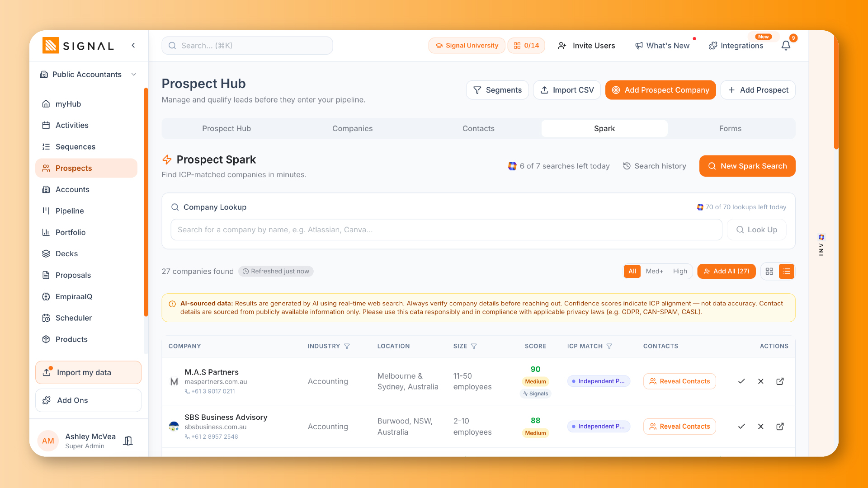The height and width of the screenshot is (488, 868).
Task: Click the Signals badge for M.A.S Partners
Action: (536, 394)
